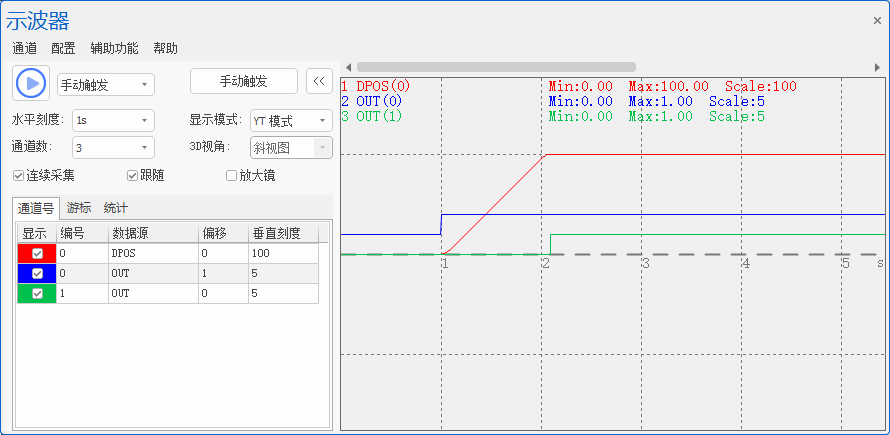This screenshot has height=435, width=890.
Task: Select the offset cell with value 1
Action: 223,274
